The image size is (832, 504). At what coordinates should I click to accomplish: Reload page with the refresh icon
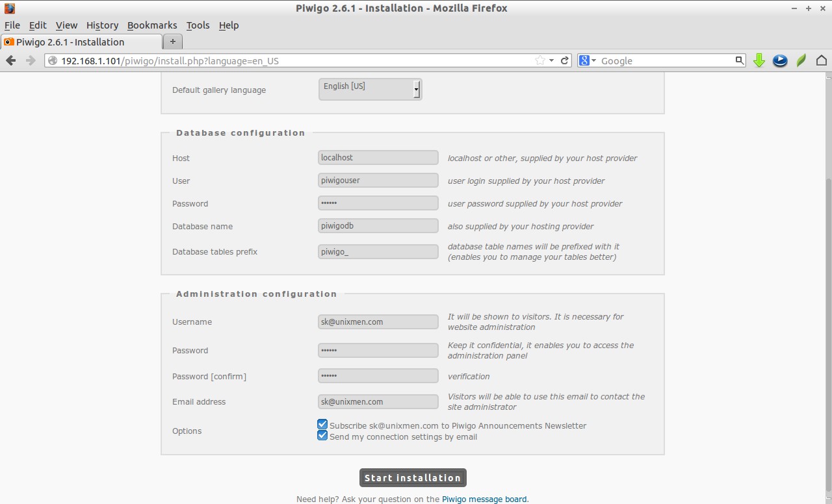565,60
